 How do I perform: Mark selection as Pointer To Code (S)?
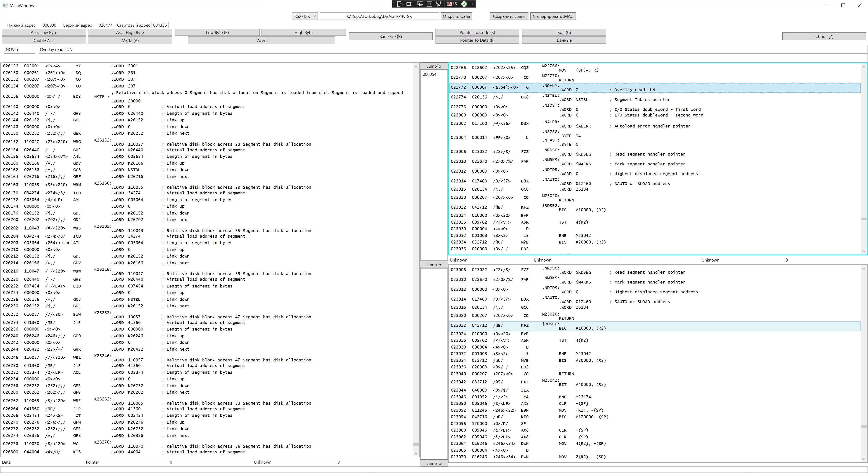477,32
